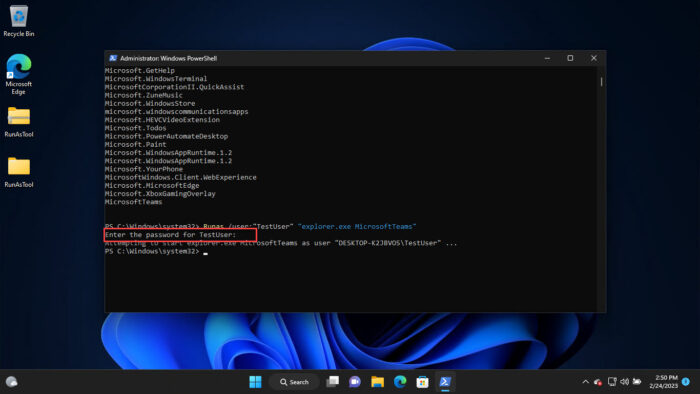Expand the hidden system tray icons chevron

click(x=585, y=382)
